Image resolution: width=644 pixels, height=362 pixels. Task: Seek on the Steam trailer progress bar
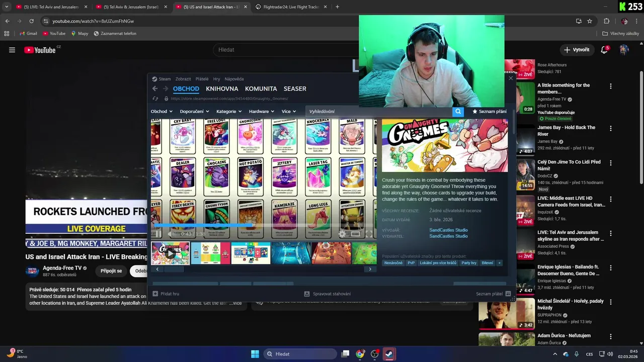click(264, 225)
